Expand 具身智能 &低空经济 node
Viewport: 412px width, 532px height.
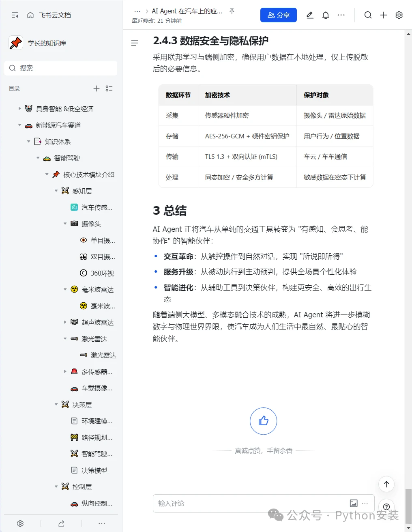19,108
